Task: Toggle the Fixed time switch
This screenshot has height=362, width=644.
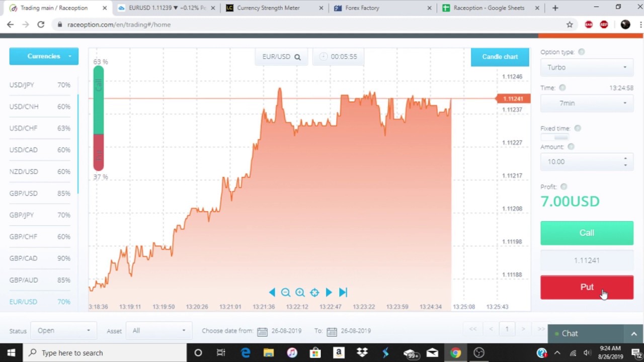Action: tap(554, 137)
